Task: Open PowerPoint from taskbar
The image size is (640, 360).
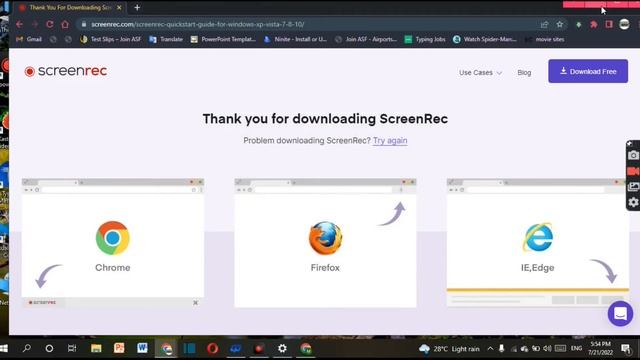Action: pos(119,348)
